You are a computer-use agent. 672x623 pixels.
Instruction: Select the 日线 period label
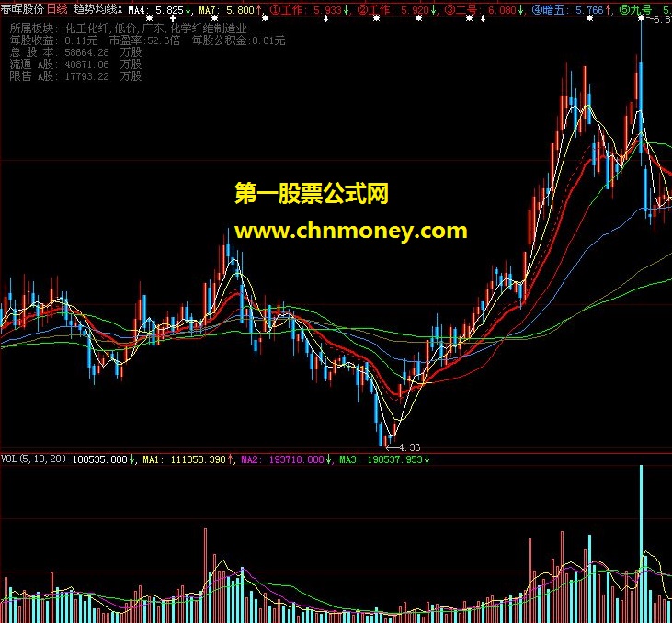(57, 9)
